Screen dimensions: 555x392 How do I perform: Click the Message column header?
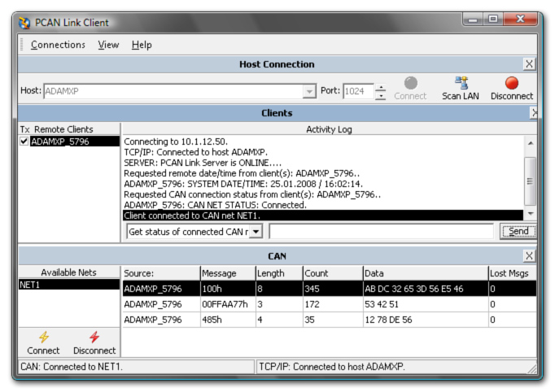click(228, 273)
